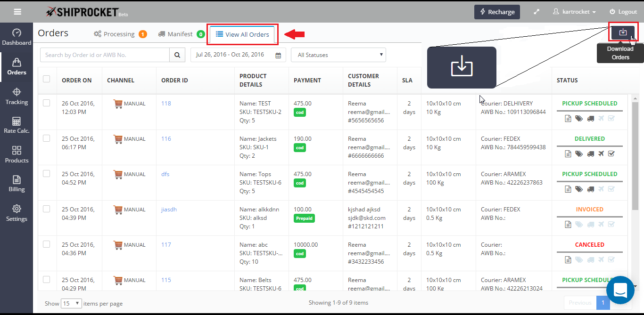The height and width of the screenshot is (315, 644).
Task: Click the search magnifier button
Action: (x=177, y=55)
